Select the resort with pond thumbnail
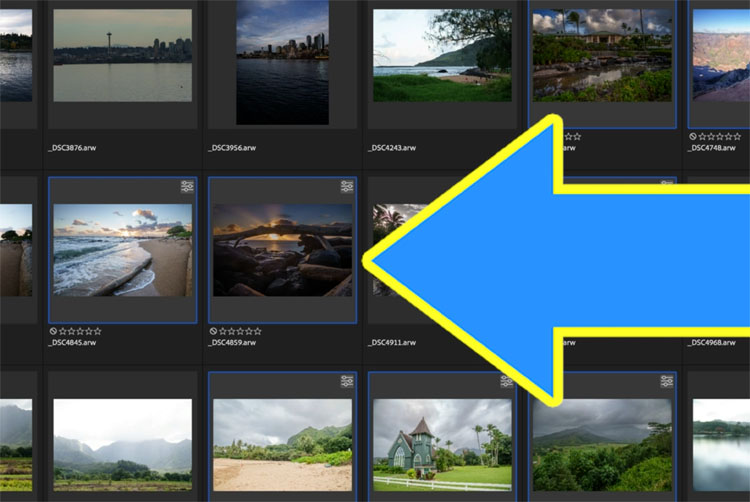The image size is (750, 502). click(x=602, y=55)
